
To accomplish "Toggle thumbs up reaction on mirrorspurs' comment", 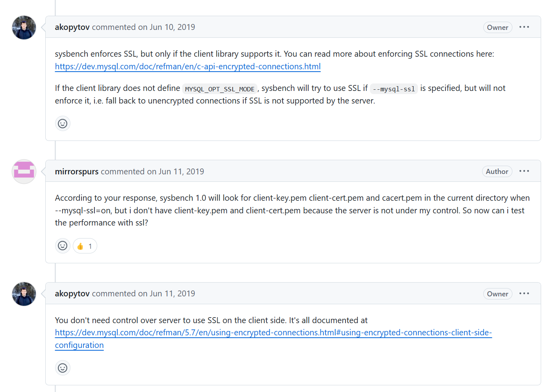I will 85,246.
